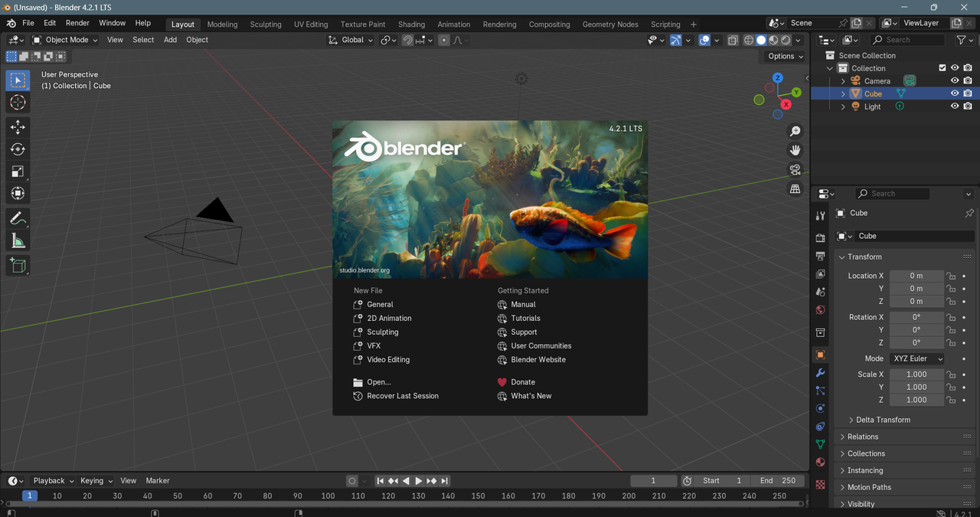Open the World properties tab
Viewport: 980px width, 517px height.
(x=820, y=310)
